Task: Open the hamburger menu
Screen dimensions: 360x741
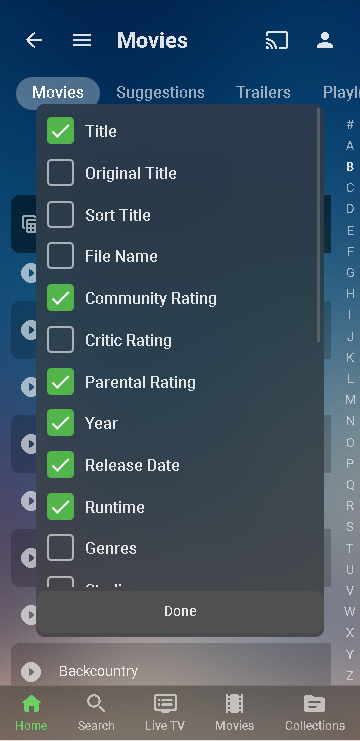Action: tap(82, 40)
